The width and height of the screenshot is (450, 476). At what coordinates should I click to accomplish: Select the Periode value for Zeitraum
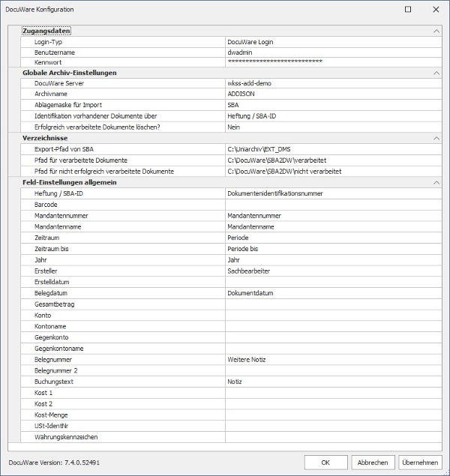click(x=334, y=238)
